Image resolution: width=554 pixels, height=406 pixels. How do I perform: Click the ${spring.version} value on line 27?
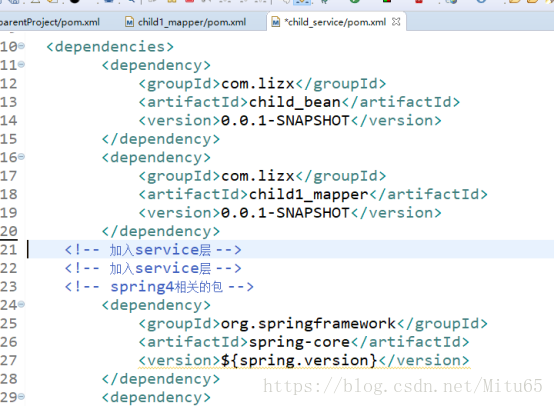coord(299,360)
